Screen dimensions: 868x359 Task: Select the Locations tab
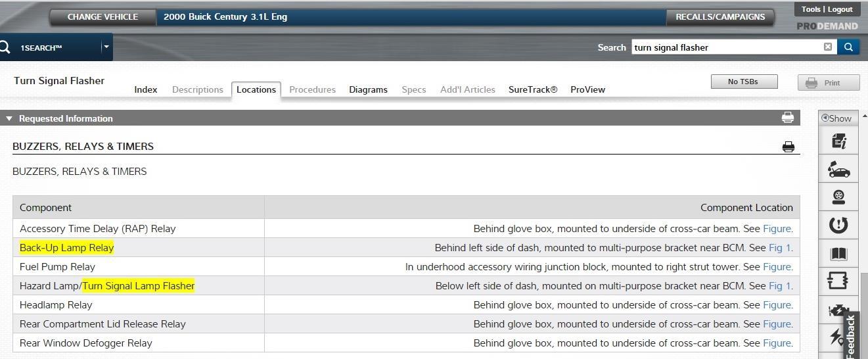(256, 89)
